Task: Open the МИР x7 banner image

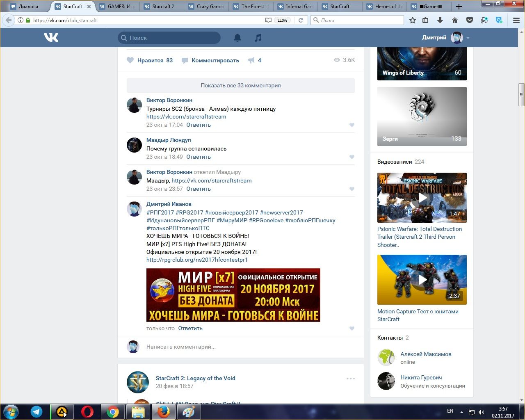Action: click(x=233, y=295)
